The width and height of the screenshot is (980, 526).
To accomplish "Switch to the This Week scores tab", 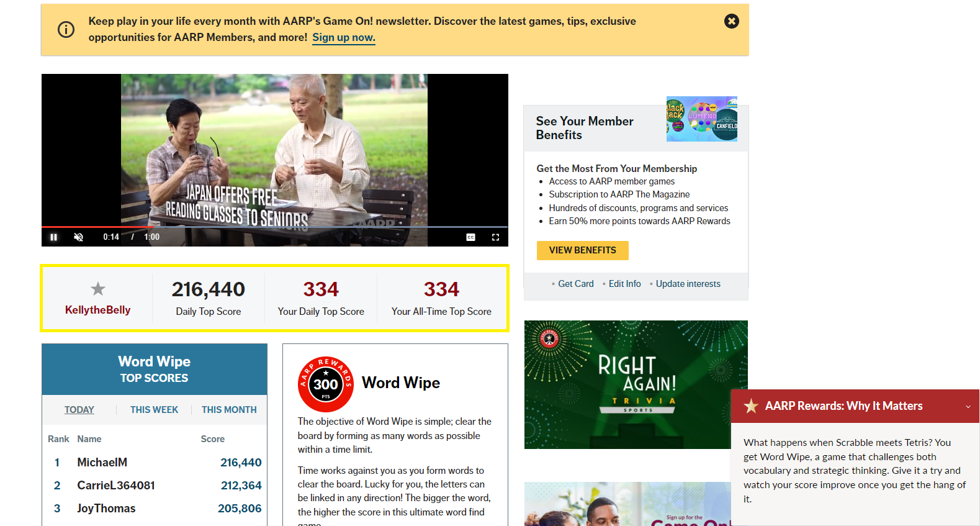I will point(154,410).
